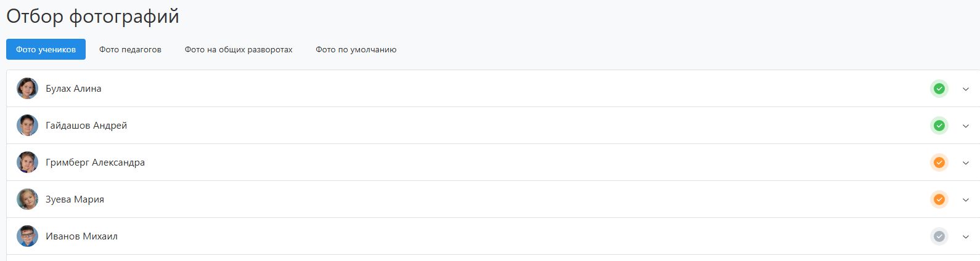
Task: Expand the Булах Алина row chevron
Action: (965, 89)
